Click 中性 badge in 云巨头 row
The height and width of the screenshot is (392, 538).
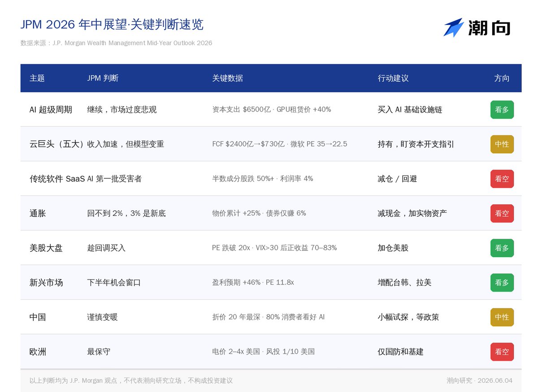click(502, 144)
